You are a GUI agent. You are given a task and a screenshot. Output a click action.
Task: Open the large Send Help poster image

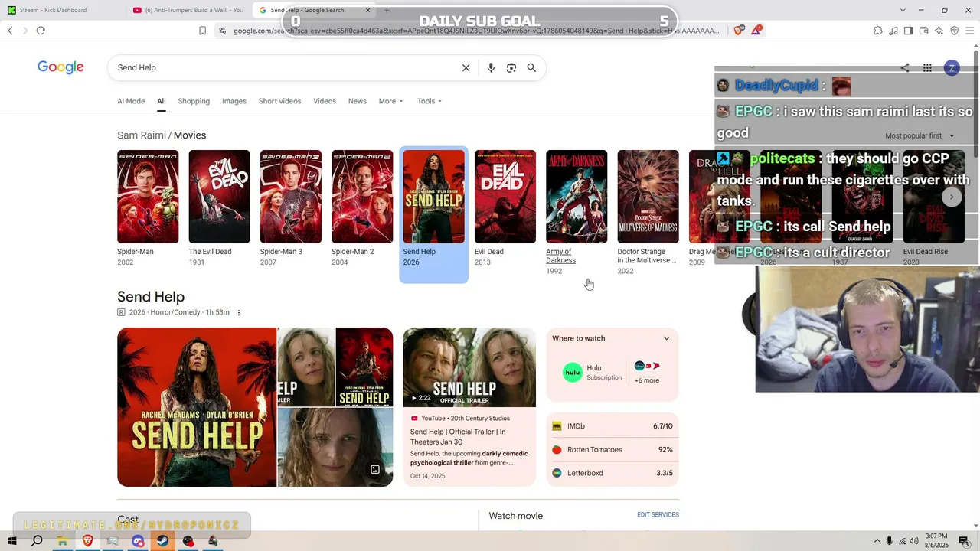pos(197,407)
